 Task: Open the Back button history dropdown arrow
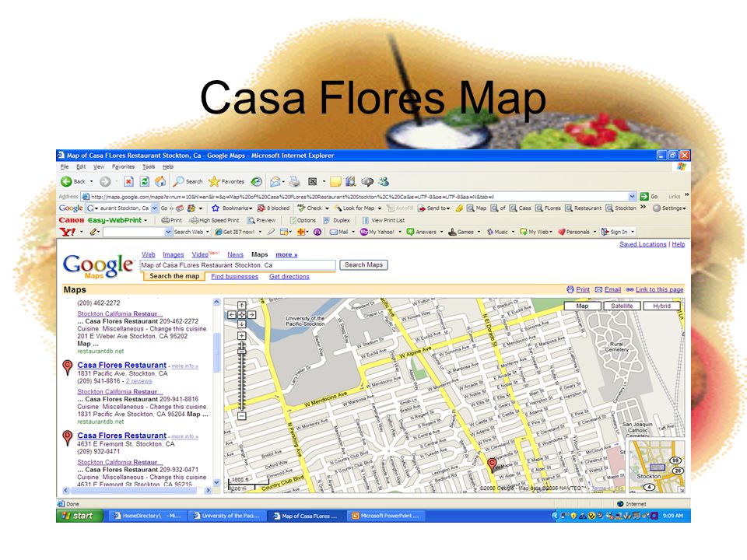tap(92, 181)
